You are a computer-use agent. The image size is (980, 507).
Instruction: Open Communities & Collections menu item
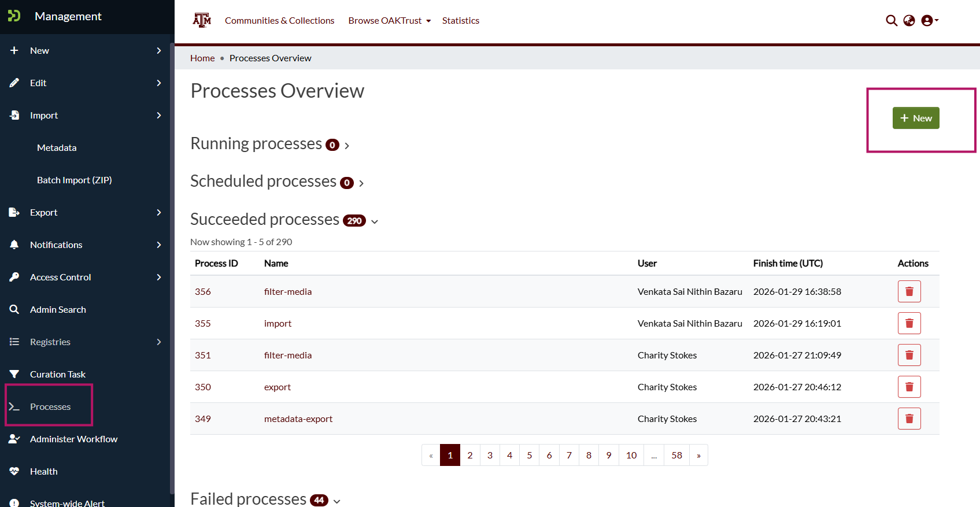point(279,21)
